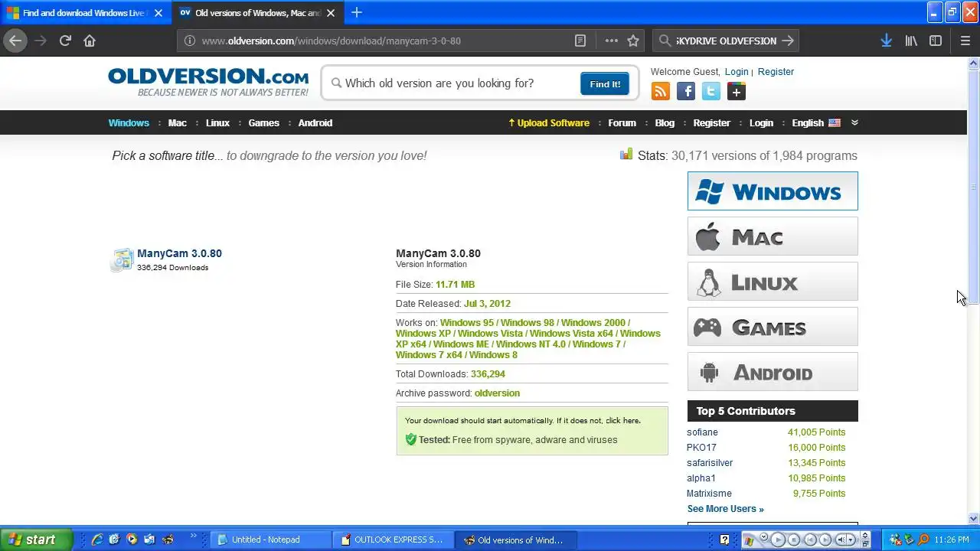Viewport: 980px width, 551px height.
Task: Select the large Android platform button
Action: [x=773, y=372]
